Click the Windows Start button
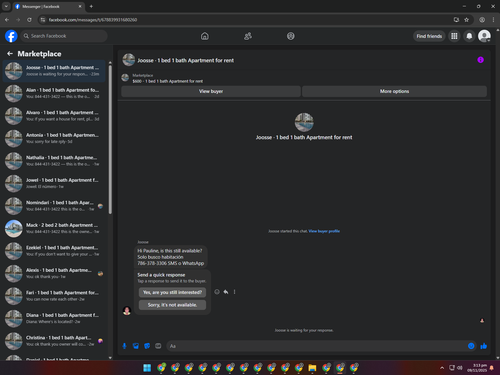Viewport: 500px width, 375px height. 147,368
